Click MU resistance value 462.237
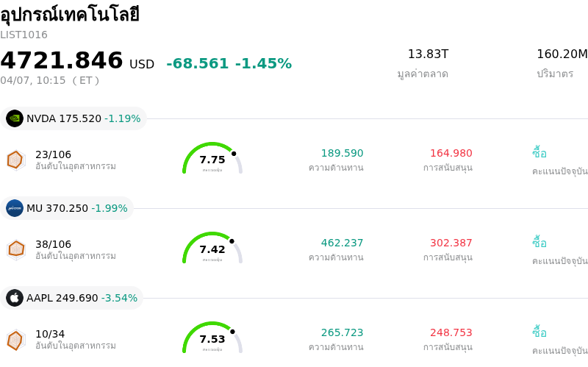The height and width of the screenshot is (367, 588). [x=342, y=243]
